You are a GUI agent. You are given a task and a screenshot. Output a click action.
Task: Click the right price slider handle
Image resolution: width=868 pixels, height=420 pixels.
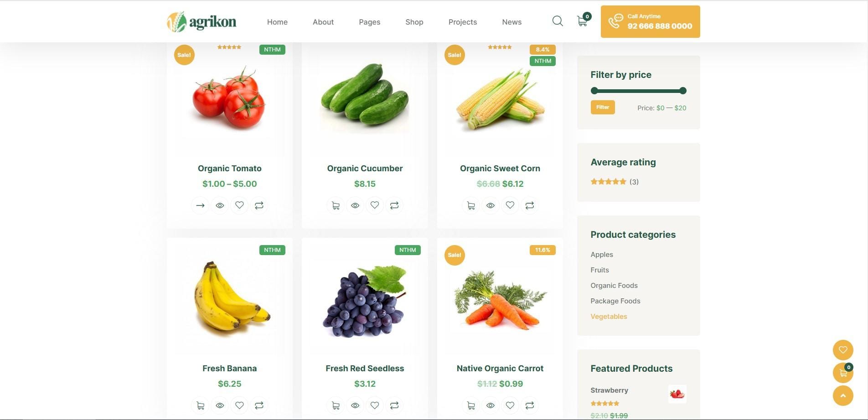click(x=683, y=91)
